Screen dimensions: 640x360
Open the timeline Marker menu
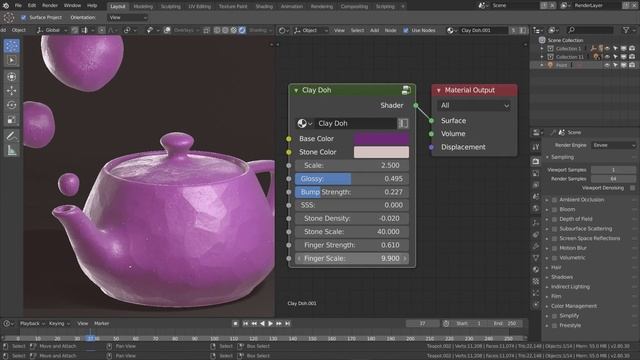(102, 323)
